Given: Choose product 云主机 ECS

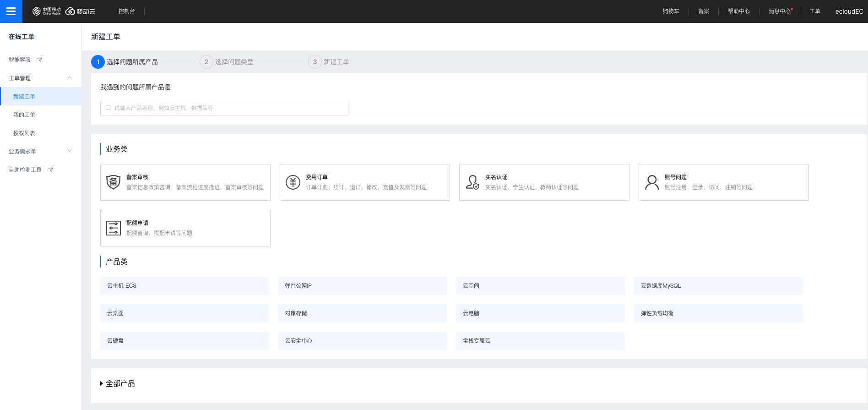Looking at the screenshot, I should (x=184, y=286).
